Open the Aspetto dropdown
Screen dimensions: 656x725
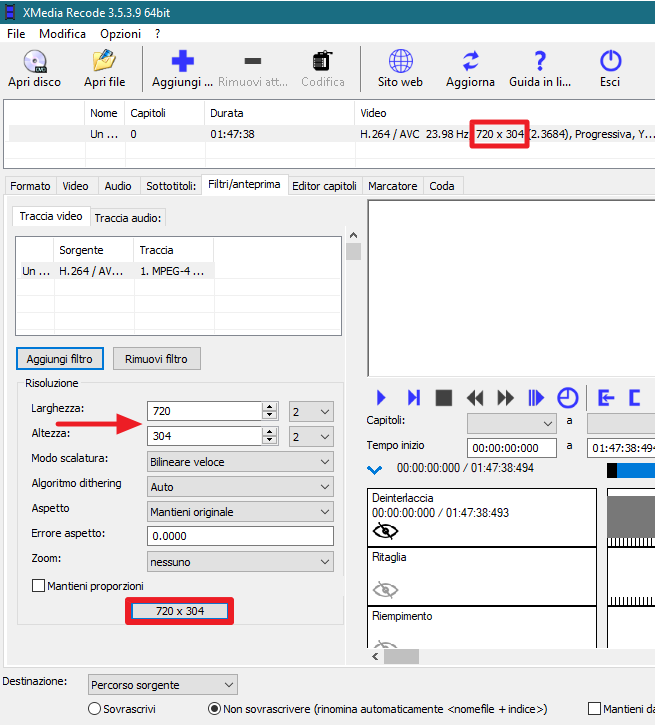click(240, 511)
